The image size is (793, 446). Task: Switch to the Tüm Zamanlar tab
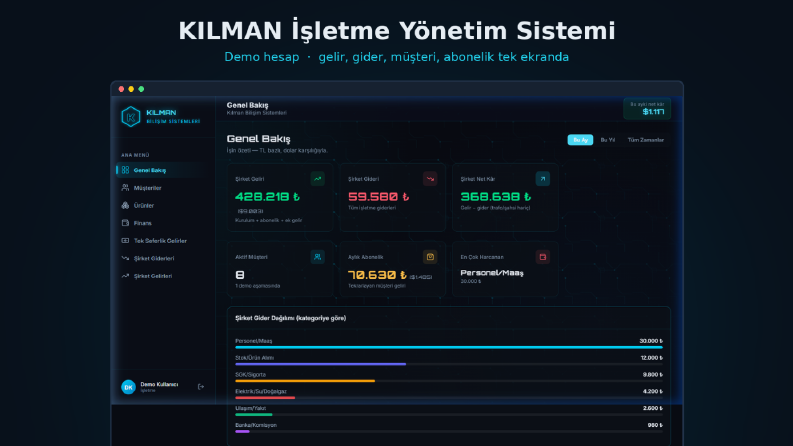coord(646,140)
